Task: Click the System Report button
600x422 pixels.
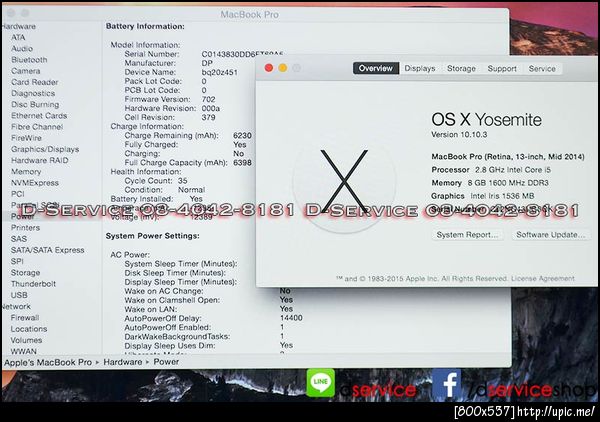Action: pos(468,235)
